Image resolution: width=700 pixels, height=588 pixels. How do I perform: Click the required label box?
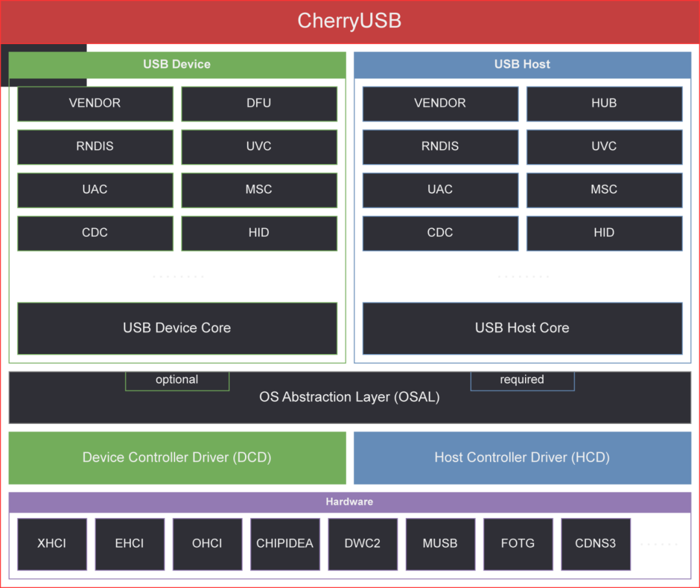click(x=522, y=381)
